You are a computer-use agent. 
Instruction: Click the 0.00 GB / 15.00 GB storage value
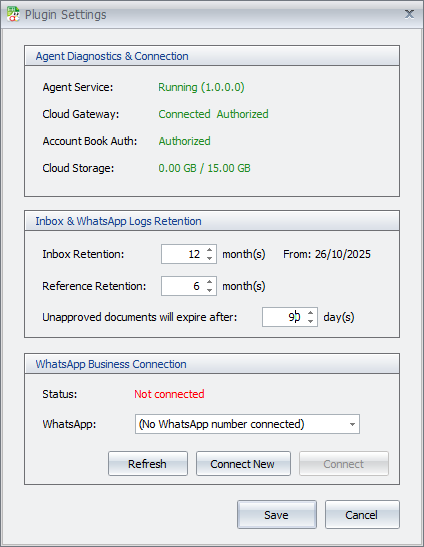[x=204, y=168]
